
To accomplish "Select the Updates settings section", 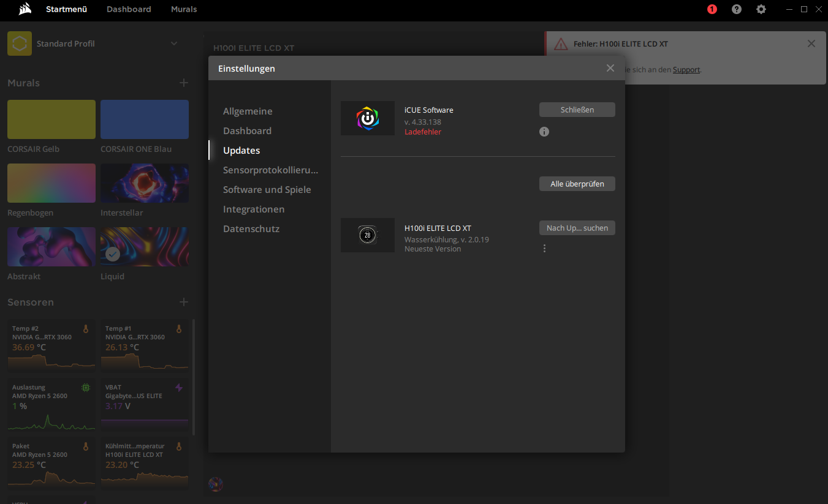I will point(241,151).
